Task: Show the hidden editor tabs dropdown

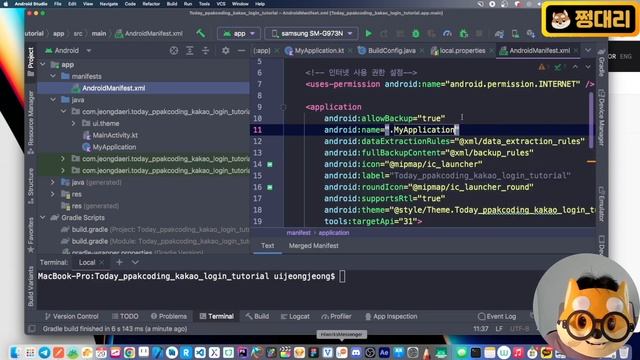Action: point(588,51)
